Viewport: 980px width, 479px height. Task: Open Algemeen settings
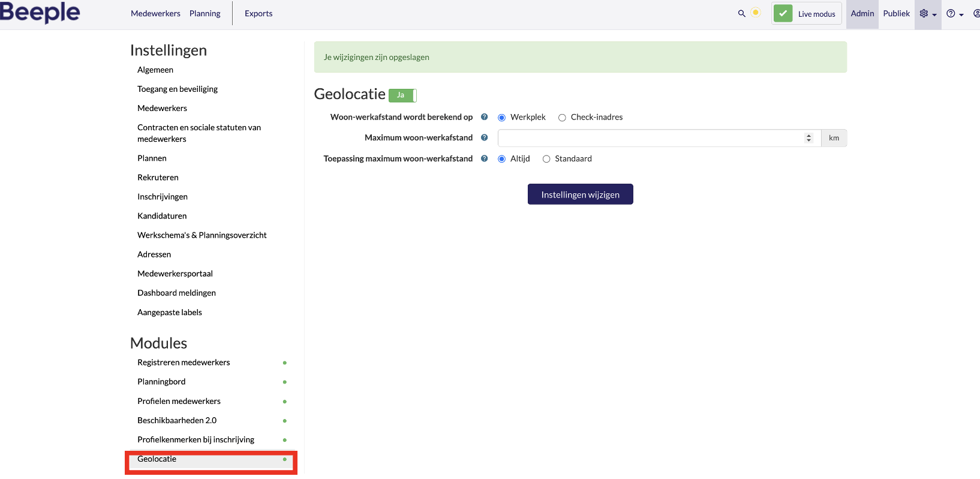tap(155, 70)
